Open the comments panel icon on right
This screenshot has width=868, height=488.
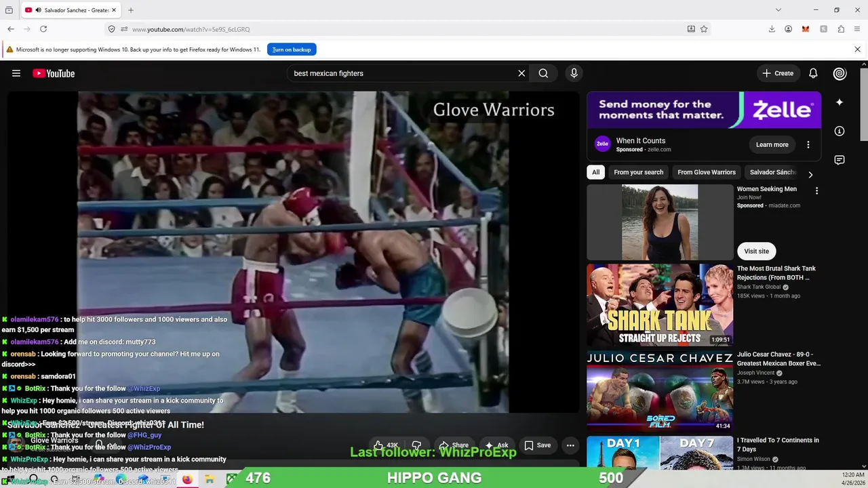[840, 160]
